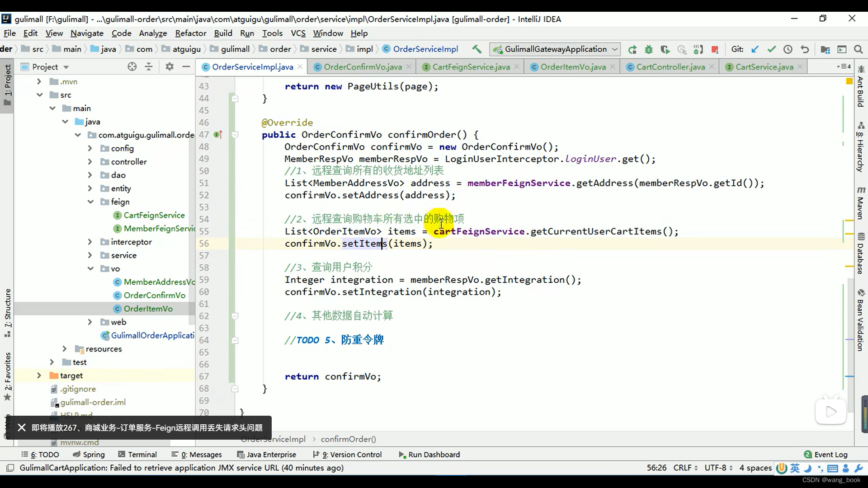Close the OrderItemVo.java tab

(x=613, y=67)
